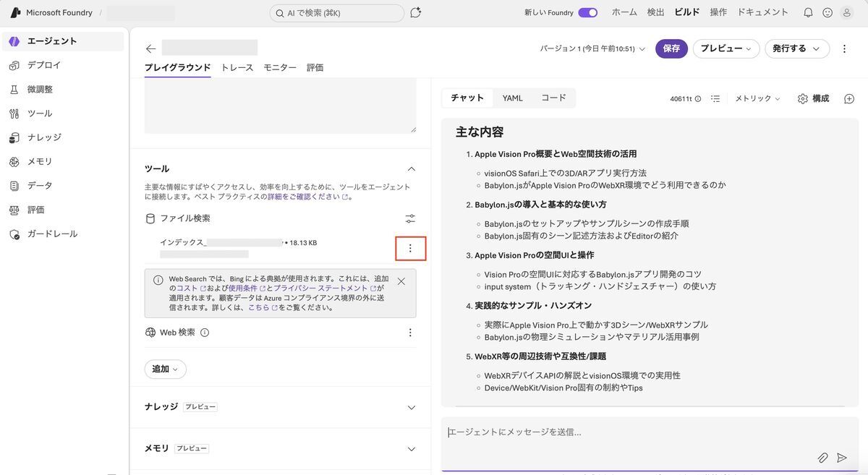The height and width of the screenshot is (475, 868).
Task: Switch to the 評価 tab under agent name
Action: tap(315, 67)
